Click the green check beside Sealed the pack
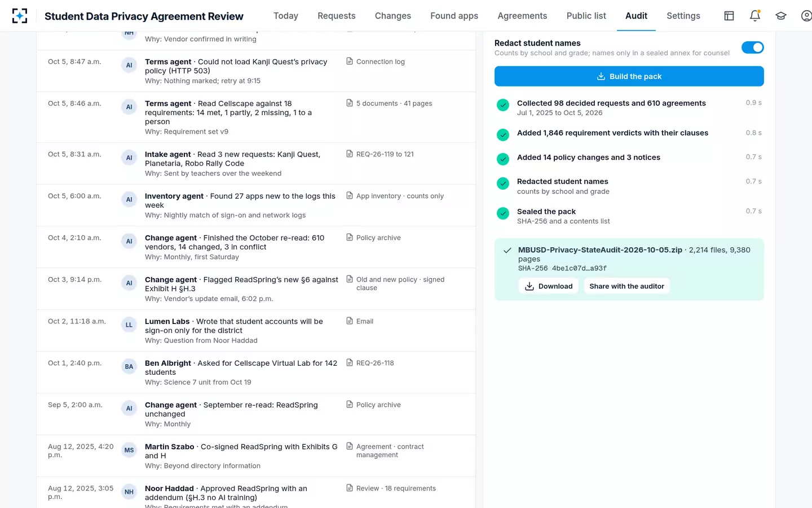Image resolution: width=812 pixels, height=508 pixels. click(503, 213)
